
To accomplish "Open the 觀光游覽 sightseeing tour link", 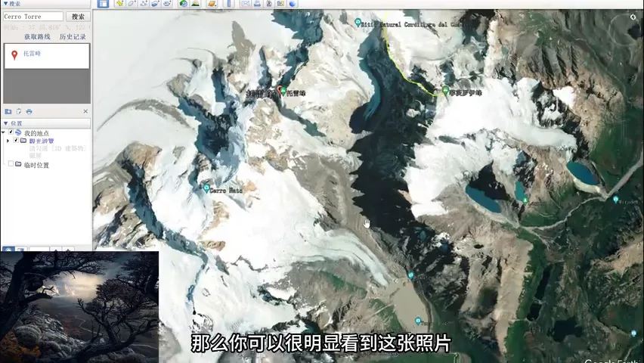I will (42, 141).
